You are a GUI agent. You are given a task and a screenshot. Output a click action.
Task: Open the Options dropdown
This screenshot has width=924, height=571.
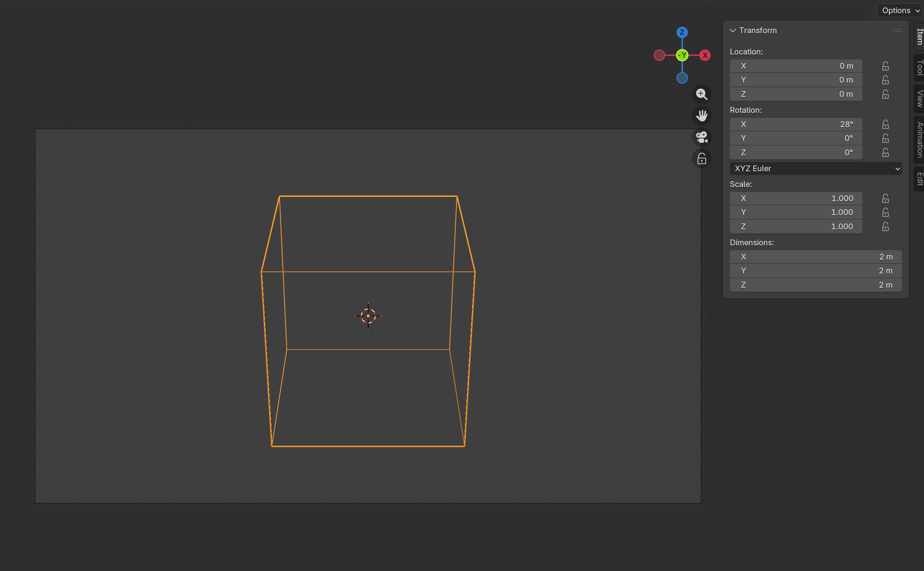(x=900, y=11)
